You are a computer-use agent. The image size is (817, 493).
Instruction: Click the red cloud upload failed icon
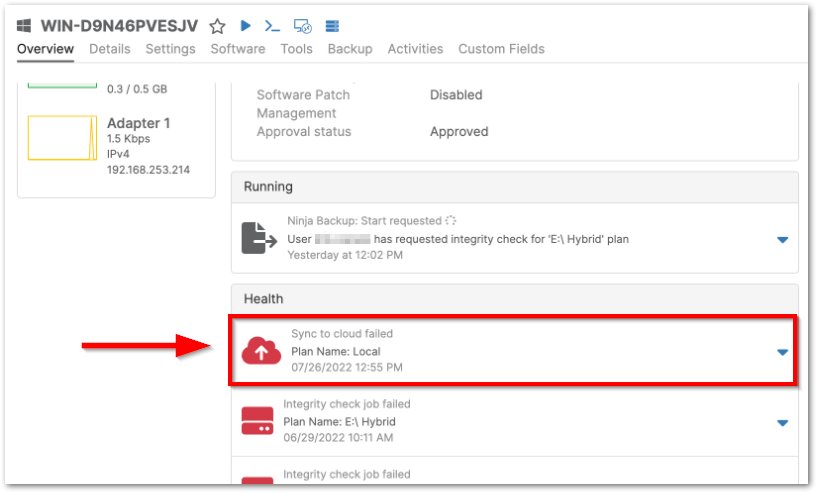262,350
